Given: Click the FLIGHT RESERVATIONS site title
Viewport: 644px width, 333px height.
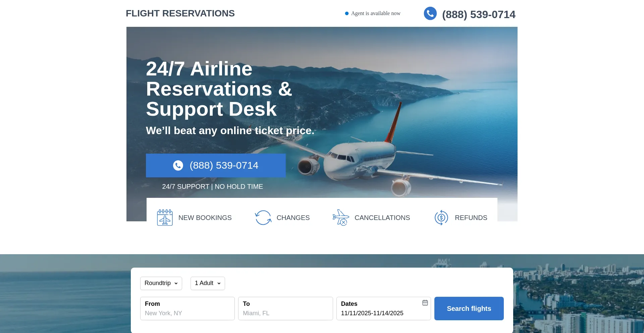Looking at the screenshot, I should click(x=180, y=13).
